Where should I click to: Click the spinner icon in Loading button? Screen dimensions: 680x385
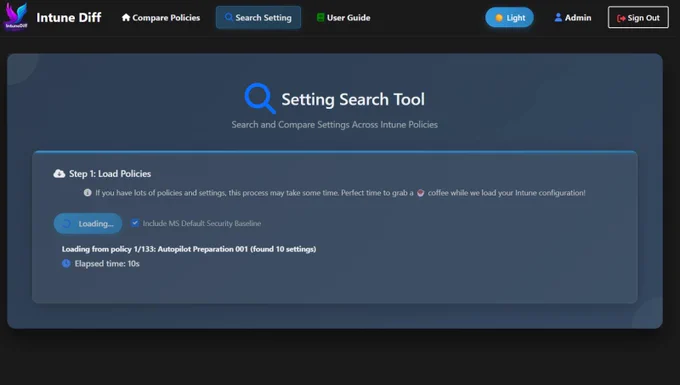tap(66, 224)
